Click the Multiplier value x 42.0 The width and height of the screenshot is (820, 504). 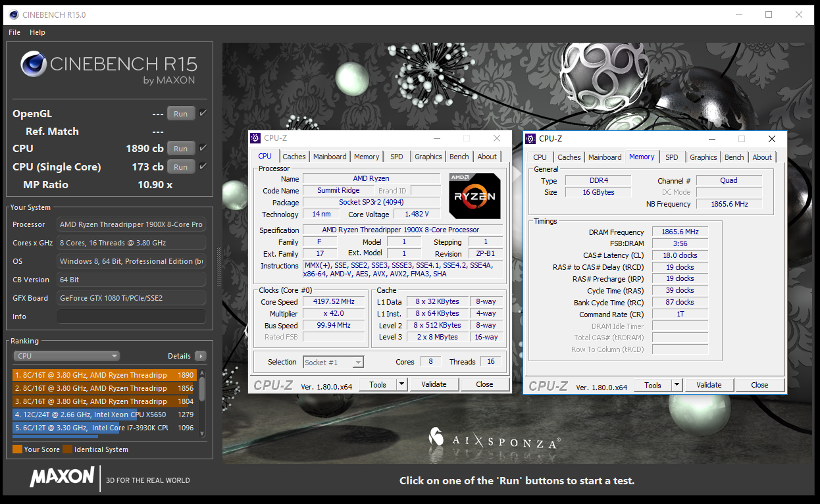(x=334, y=314)
